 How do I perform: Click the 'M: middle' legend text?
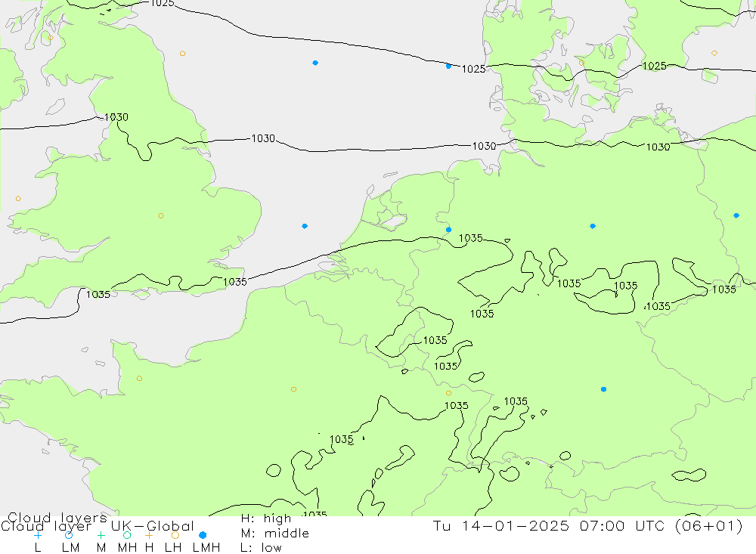point(275,534)
